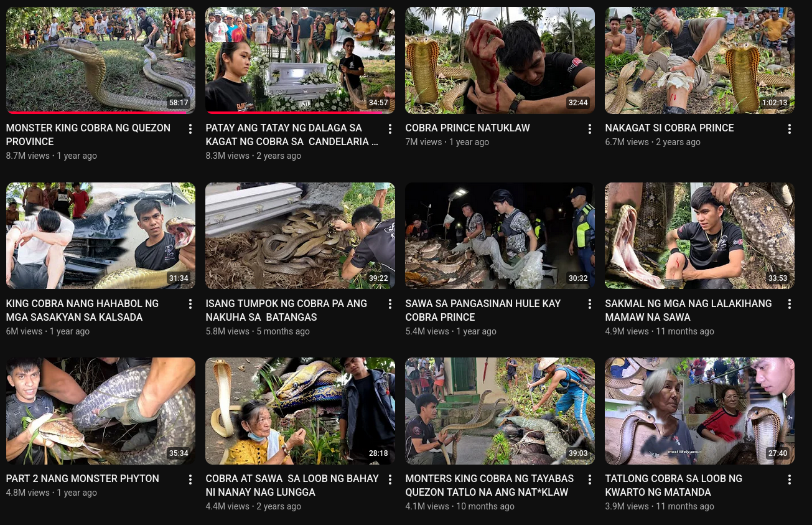Viewport: 812px width, 525px height.
Task: Open title link TATLONG COBRA SA LOOB NG KWARTO
Action: (x=674, y=485)
